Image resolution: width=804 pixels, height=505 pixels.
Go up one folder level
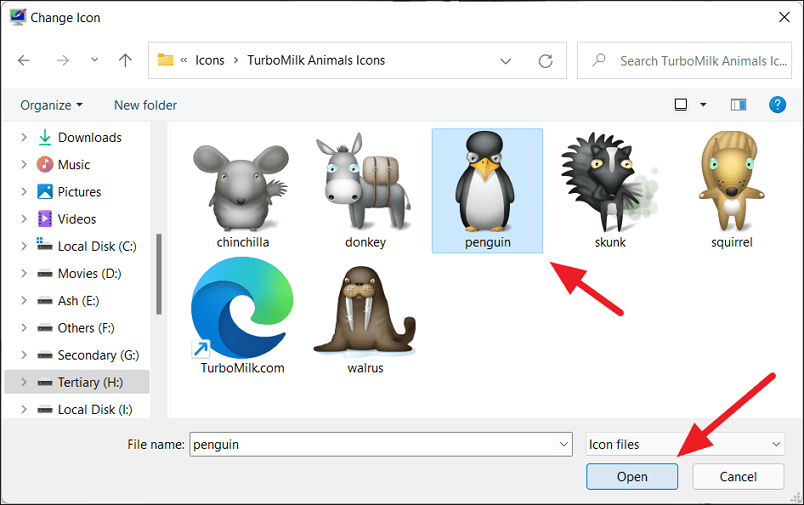[125, 60]
